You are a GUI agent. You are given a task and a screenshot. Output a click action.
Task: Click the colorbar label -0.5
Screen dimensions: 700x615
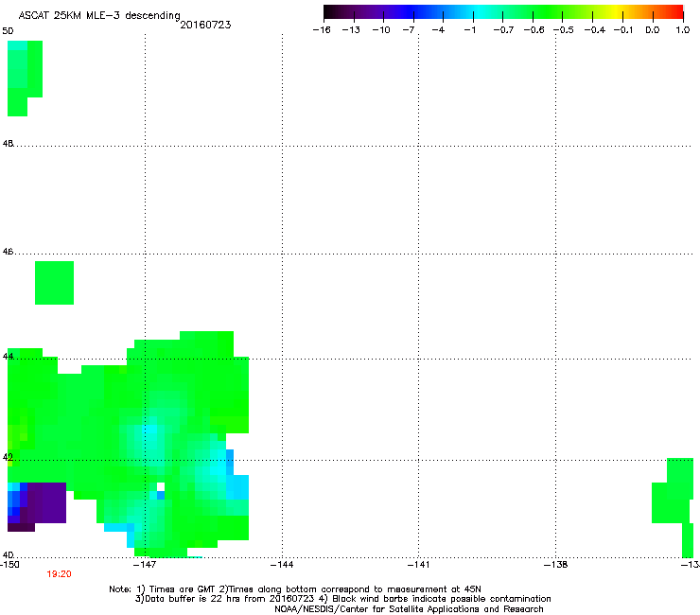[564, 30]
